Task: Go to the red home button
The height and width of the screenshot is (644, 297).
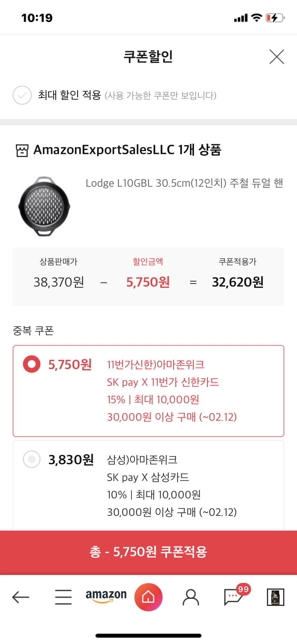Action: coord(148,597)
